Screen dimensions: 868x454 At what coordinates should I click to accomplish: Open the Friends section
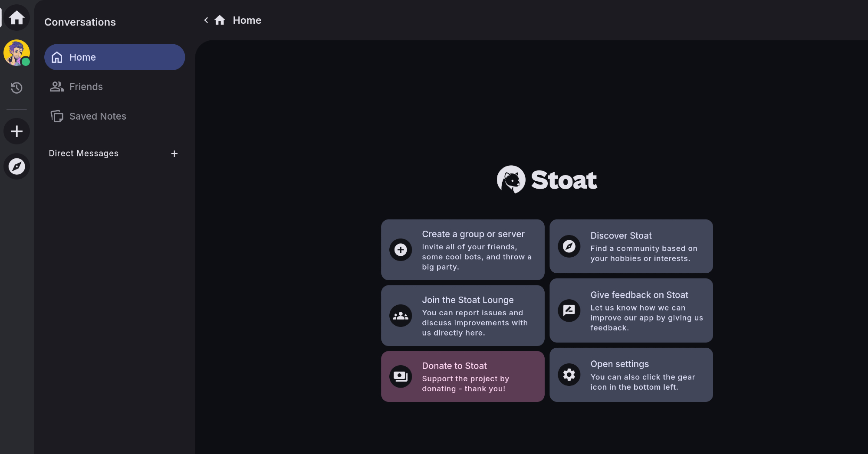[86, 87]
